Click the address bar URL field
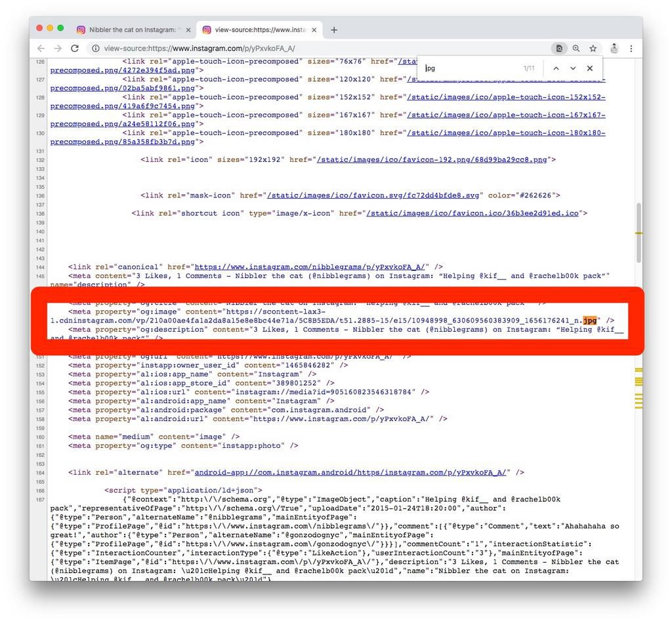The image size is (672, 623). tap(318, 49)
